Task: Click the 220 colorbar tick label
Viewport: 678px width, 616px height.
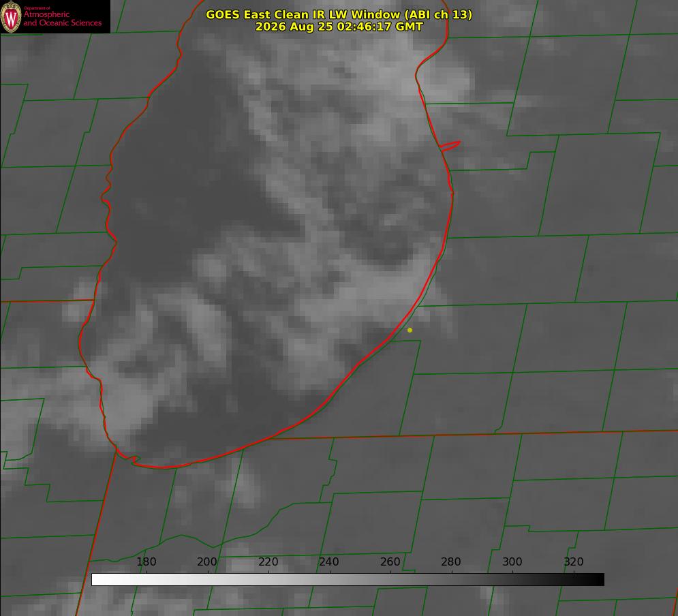Action: (x=268, y=561)
